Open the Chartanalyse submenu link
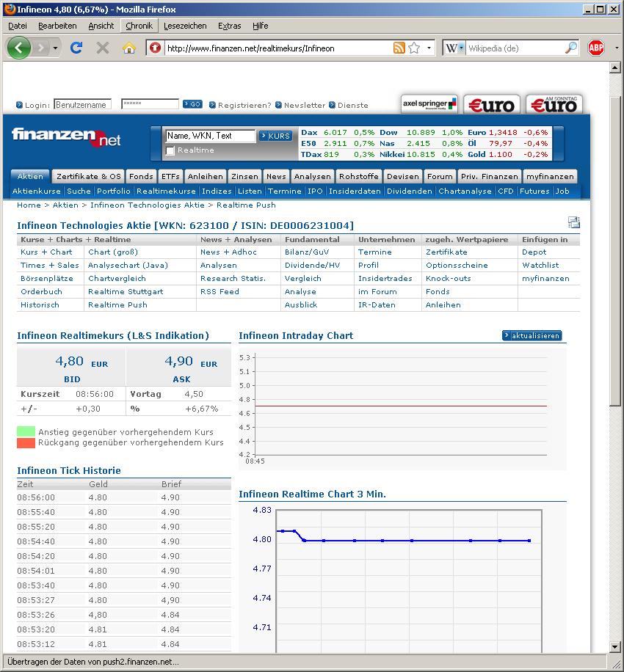Viewport: 624px width, 672px height. pos(465,191)
